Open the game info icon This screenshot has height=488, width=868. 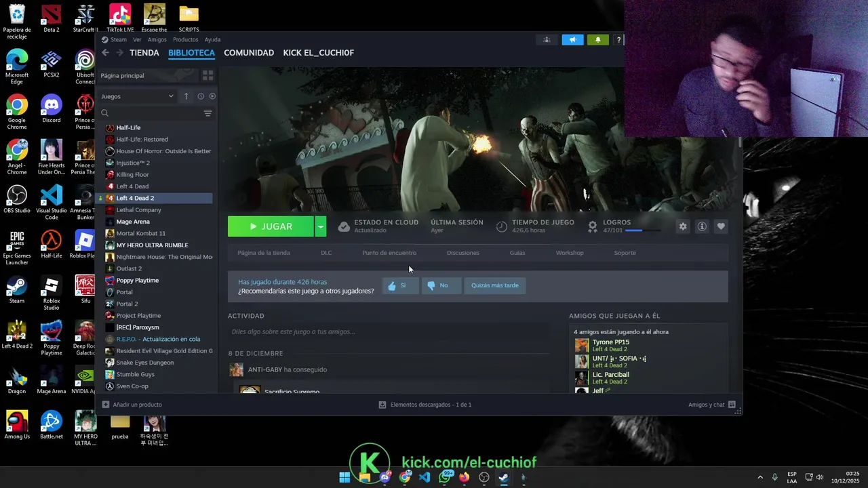[702, 226]
